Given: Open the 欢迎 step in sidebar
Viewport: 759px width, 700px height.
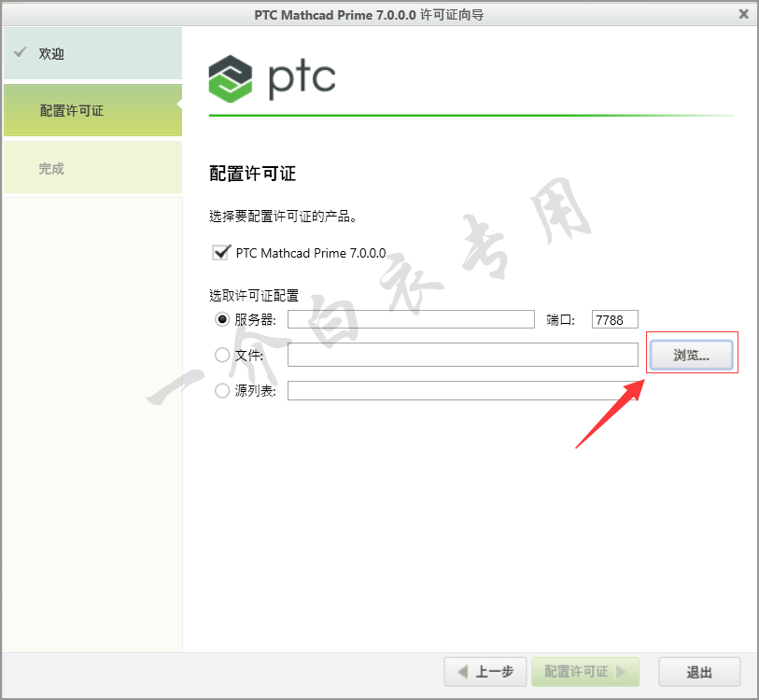Looking at the screenshot, I should [93, 53].
